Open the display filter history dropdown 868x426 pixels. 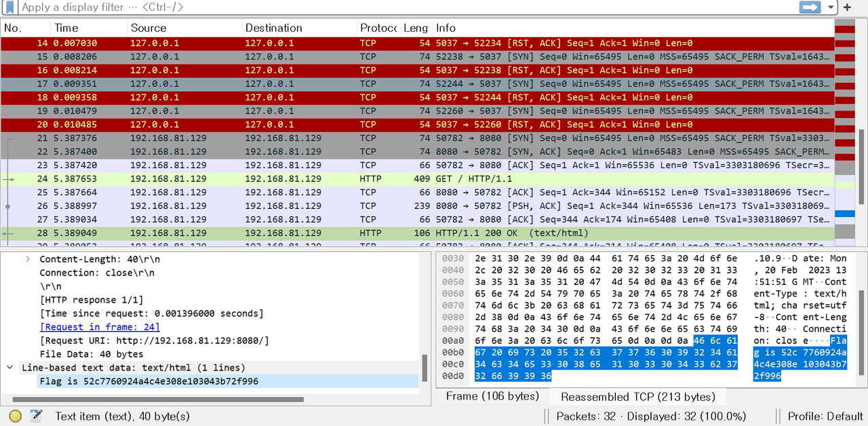coord(831,7)
